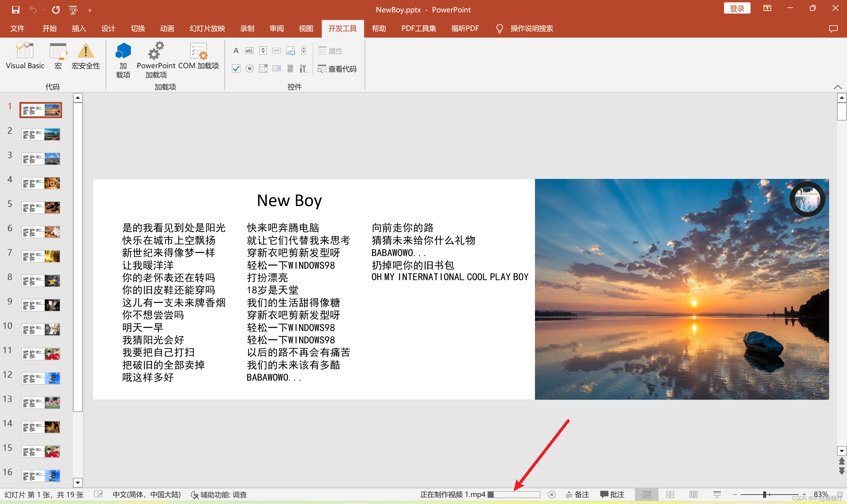Save the presentation with the floppy icon

(x=15, y=10)
